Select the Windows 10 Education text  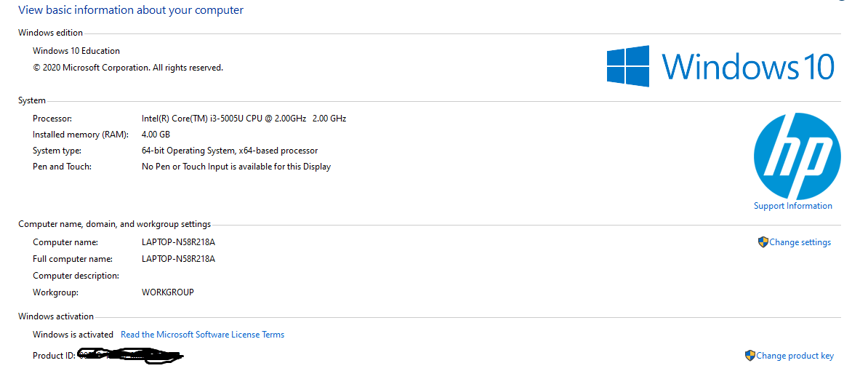pyautogui.click(x=76, y=51)
